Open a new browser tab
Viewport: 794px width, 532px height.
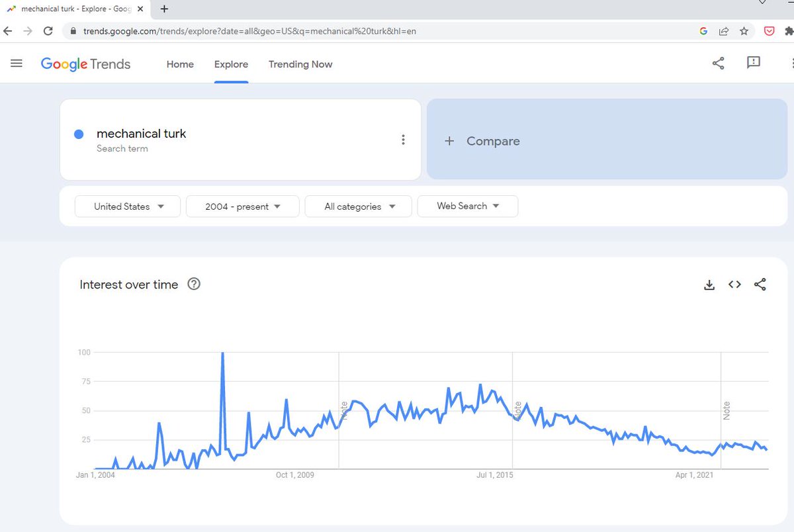tap(164, 9)
